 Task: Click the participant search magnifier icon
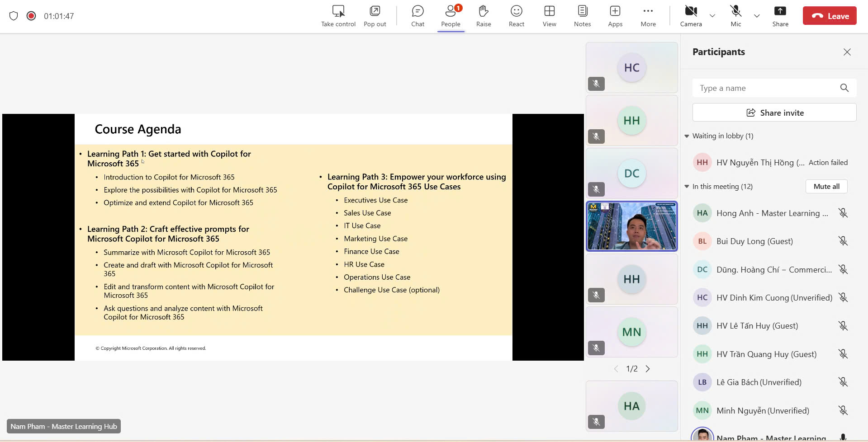coord(844,88)
